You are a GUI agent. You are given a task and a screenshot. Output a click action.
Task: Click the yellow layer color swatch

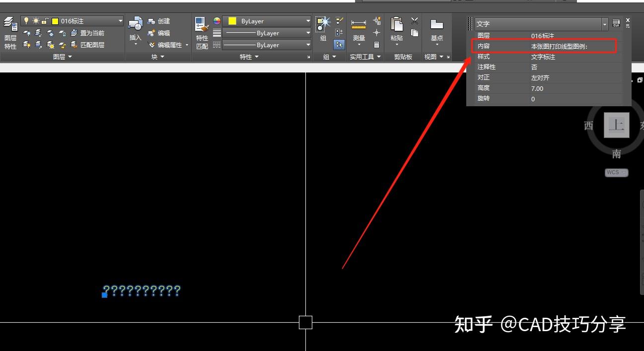click(x=55, y=21)
